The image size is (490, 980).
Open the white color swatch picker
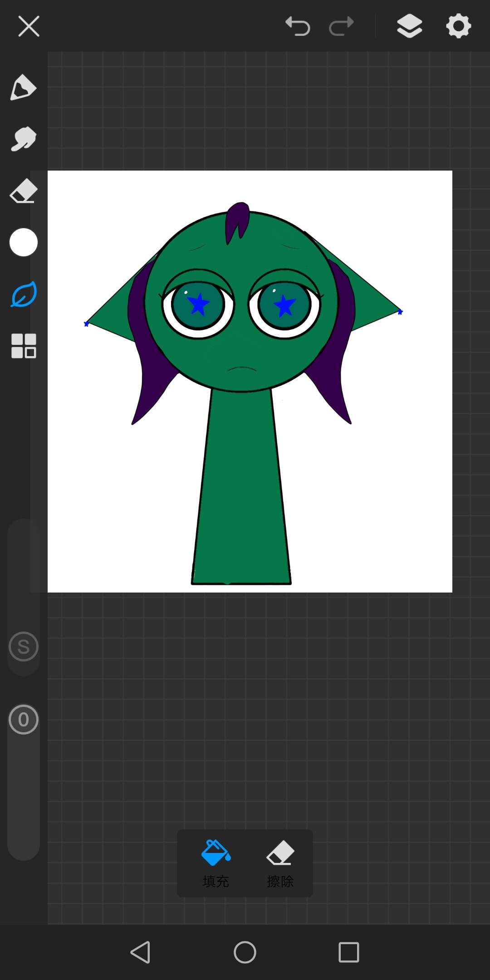(23, 242)
